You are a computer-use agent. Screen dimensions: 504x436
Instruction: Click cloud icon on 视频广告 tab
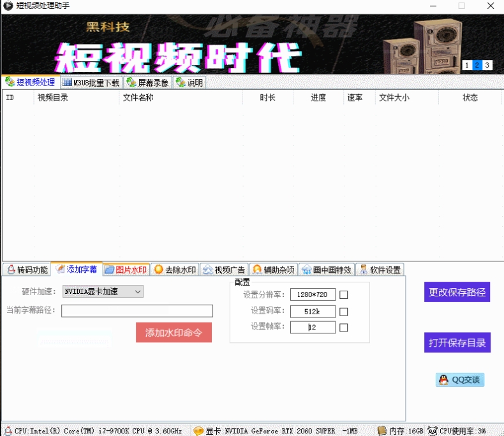[207, 270]
